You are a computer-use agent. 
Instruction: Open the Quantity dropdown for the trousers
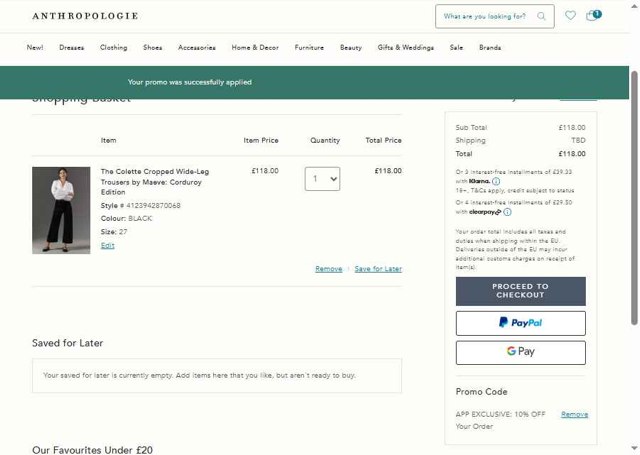[322, 179]
